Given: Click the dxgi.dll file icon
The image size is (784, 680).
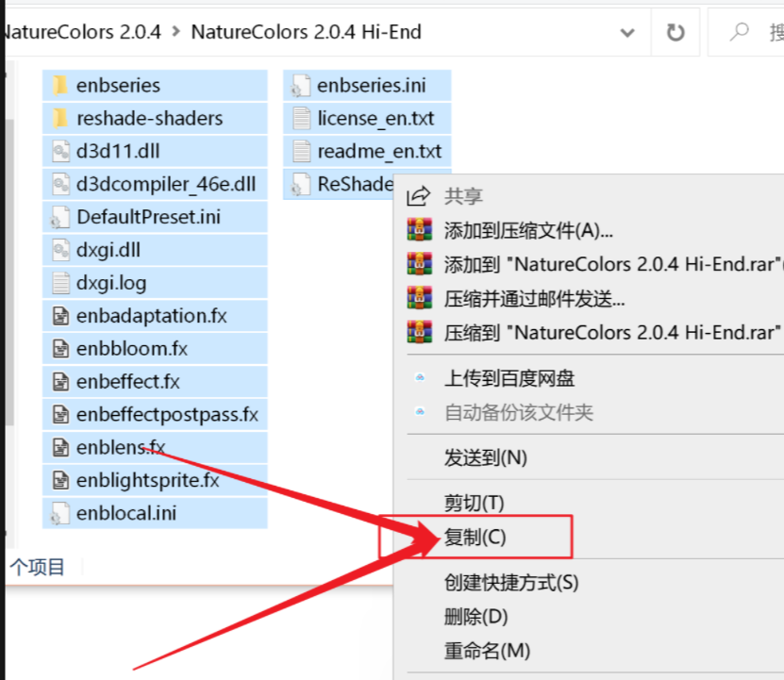Looking at the screenshot, I should tap(60, 250).
